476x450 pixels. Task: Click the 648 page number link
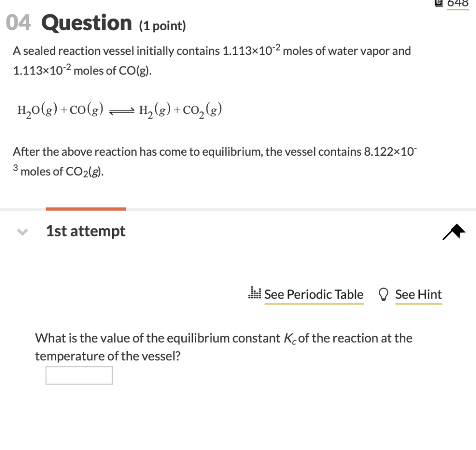[457, 3]
